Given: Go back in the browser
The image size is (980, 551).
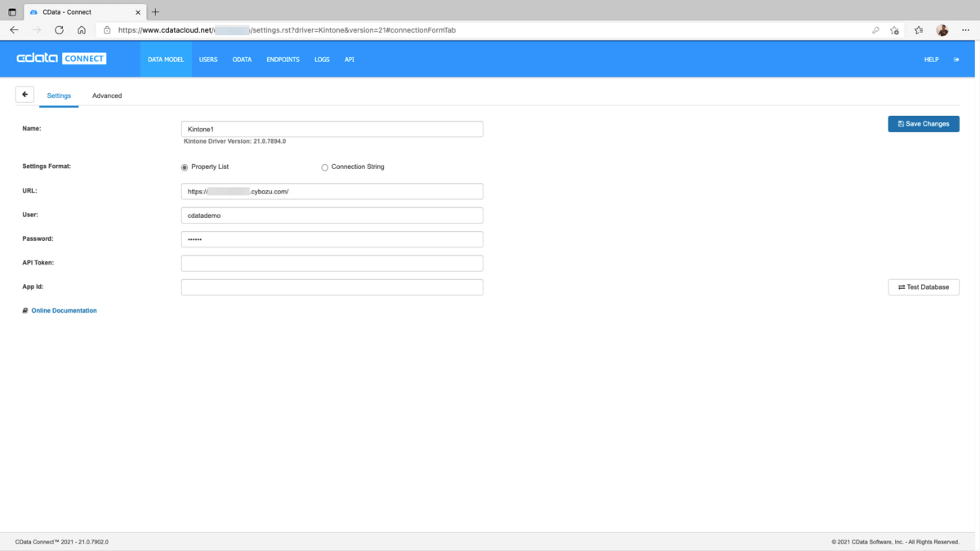Looking at the screenshot, I should pyautogui.click(x=14, y=30).
